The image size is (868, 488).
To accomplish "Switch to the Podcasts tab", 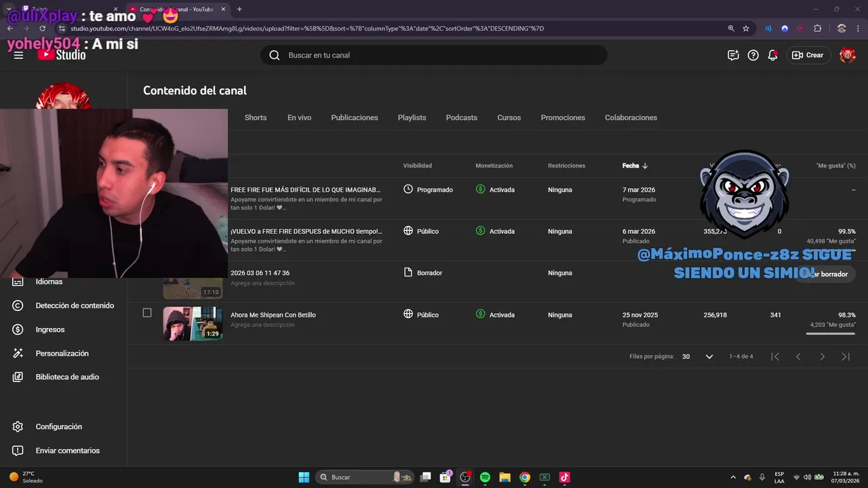I will (462, 117).
